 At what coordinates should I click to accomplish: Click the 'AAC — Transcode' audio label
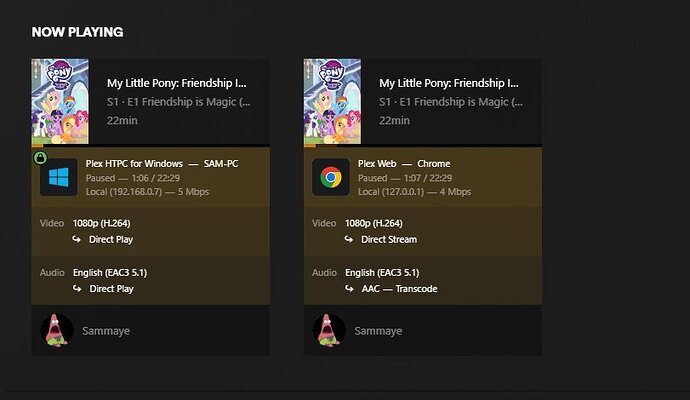(x=400, y=289)
